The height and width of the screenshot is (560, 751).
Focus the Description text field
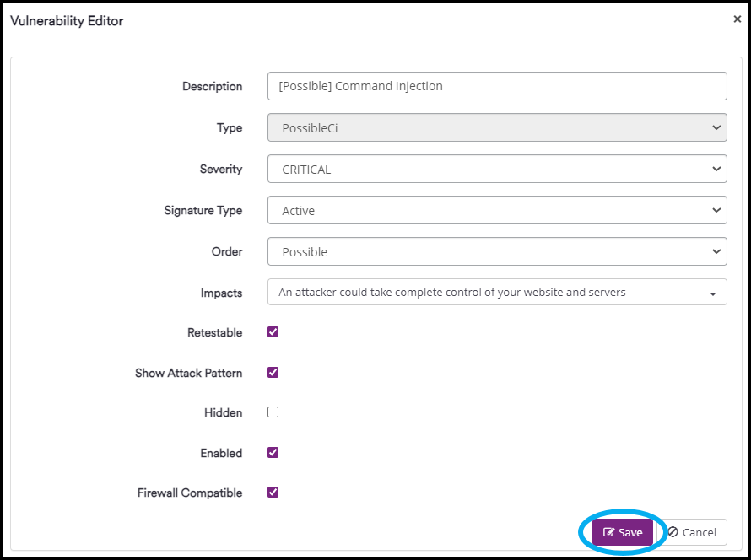tap(497, 86)
